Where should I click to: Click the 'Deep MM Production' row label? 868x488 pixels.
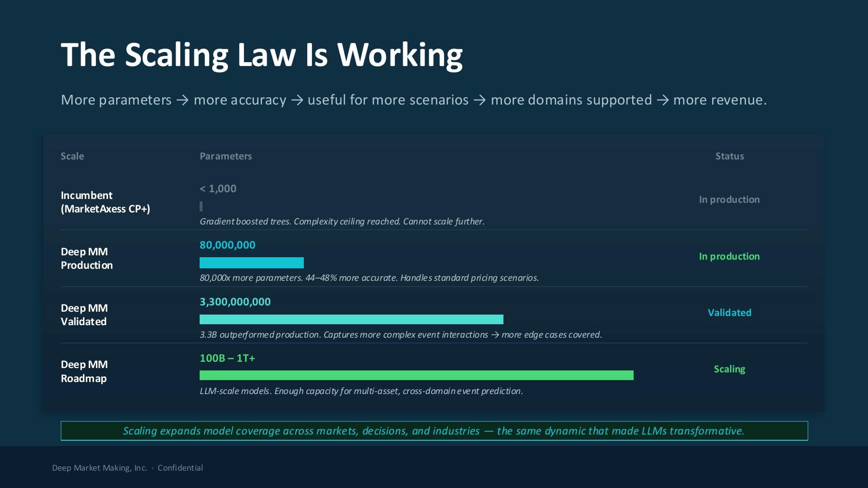tap(87, 258)
